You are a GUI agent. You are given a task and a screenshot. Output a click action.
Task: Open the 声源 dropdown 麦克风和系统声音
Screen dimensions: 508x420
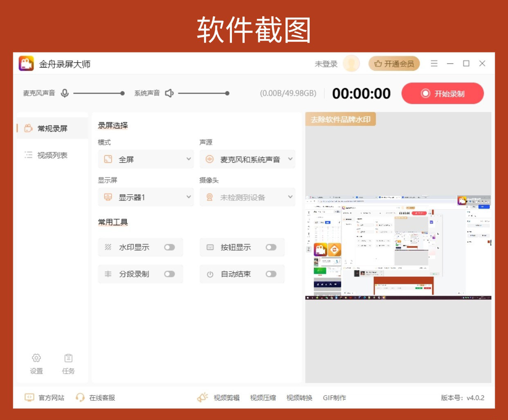[x=247, y=159]
